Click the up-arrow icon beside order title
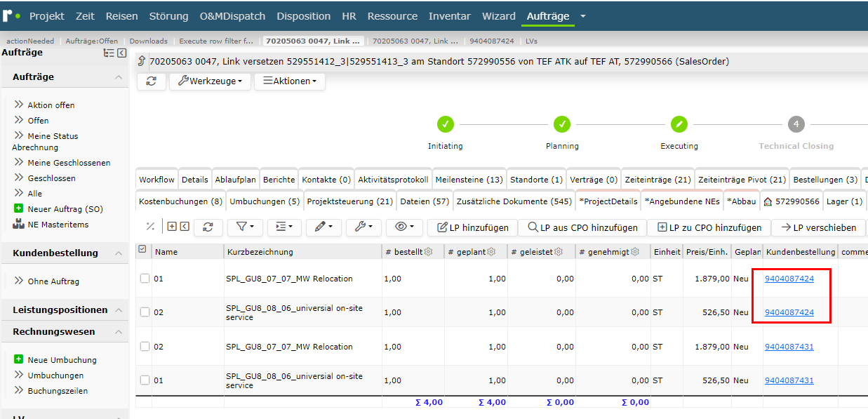868x419 pixels. point(142,61)
